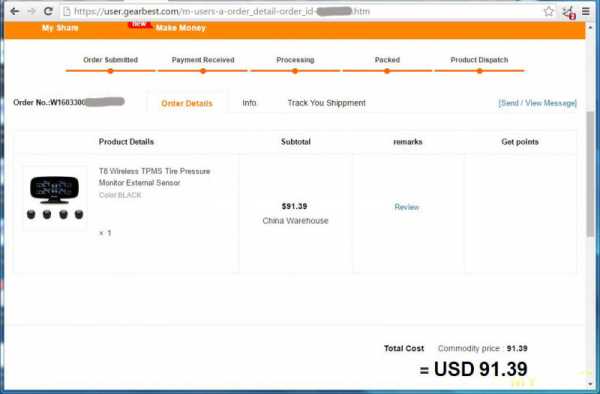
Task: Open Make Money in the orange bar
Action: tap(181, 28)
